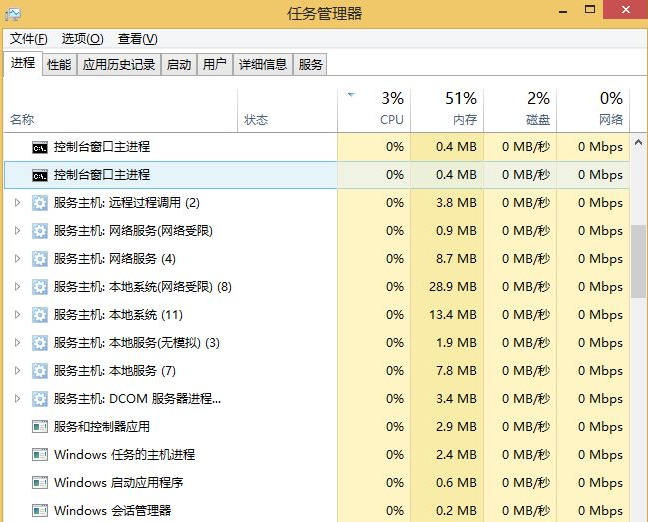Screen dimensions: 648x522
Task: Expand the 服务主机: 网络服务 (4) group
Action: pyautogui.click(x=17, y=259)
